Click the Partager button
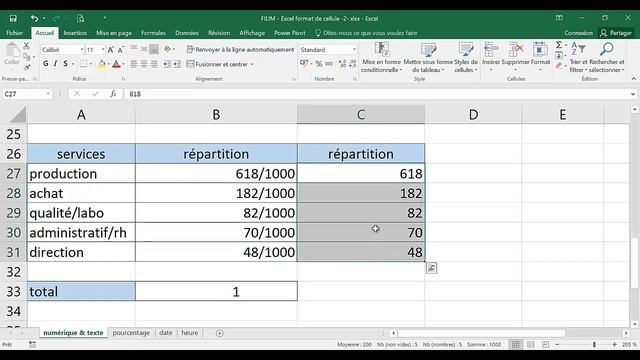640x360 pixels. [616, 33]
